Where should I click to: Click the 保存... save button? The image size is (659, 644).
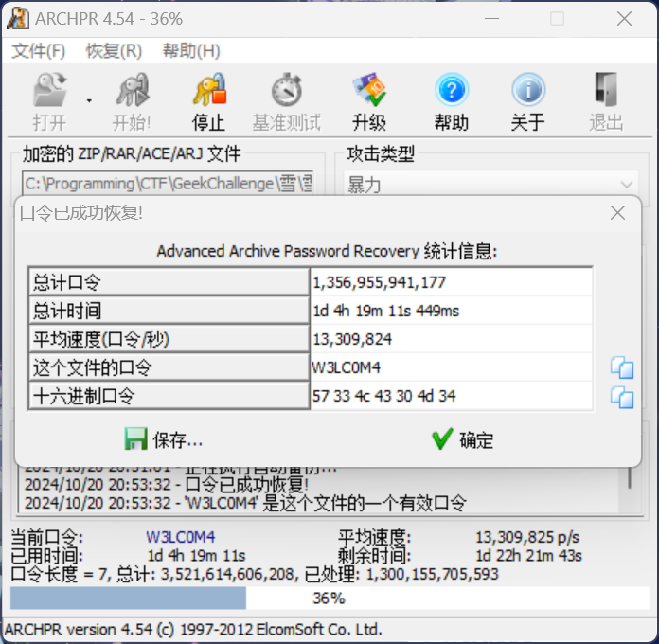coord(164,439)
